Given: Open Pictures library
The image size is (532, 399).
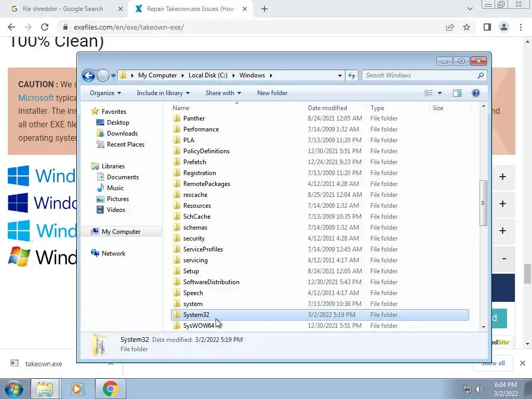Looking at the screenshot, I should tap(118, 199).
